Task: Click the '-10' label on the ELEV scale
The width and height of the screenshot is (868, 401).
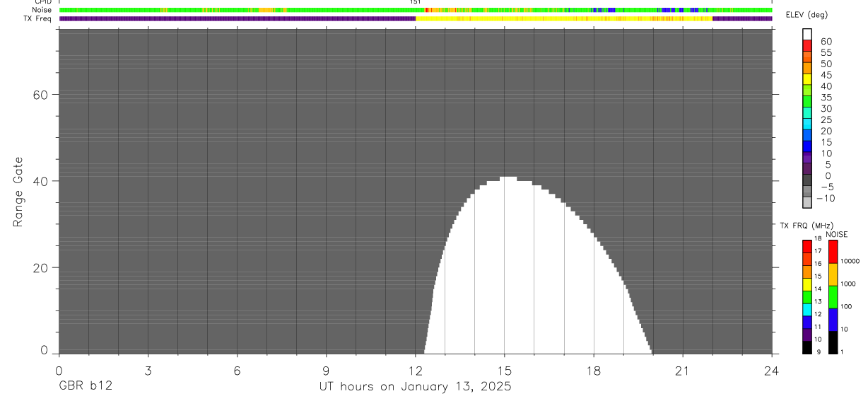Action: 824,198
